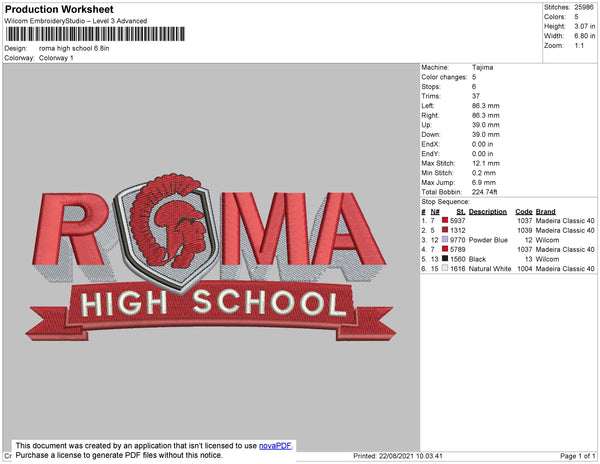Click the Printed 22/08/2021 10.03.41 timestamp
This screenshot has width=600, height=464.
pos(398,456)
